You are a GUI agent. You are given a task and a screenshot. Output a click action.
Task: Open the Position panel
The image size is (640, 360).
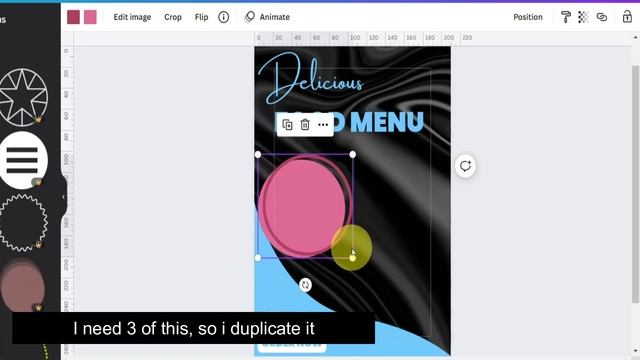[528, 17]
